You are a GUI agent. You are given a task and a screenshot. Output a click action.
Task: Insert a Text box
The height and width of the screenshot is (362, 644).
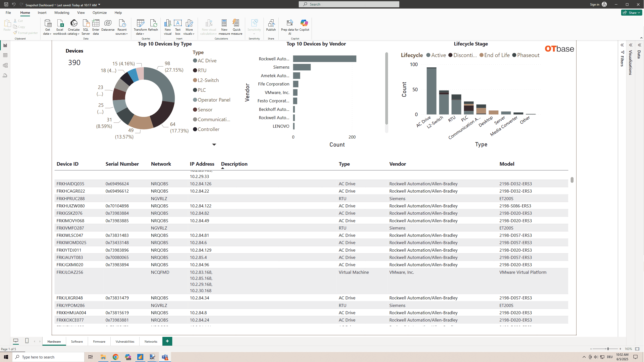[178, 27]
